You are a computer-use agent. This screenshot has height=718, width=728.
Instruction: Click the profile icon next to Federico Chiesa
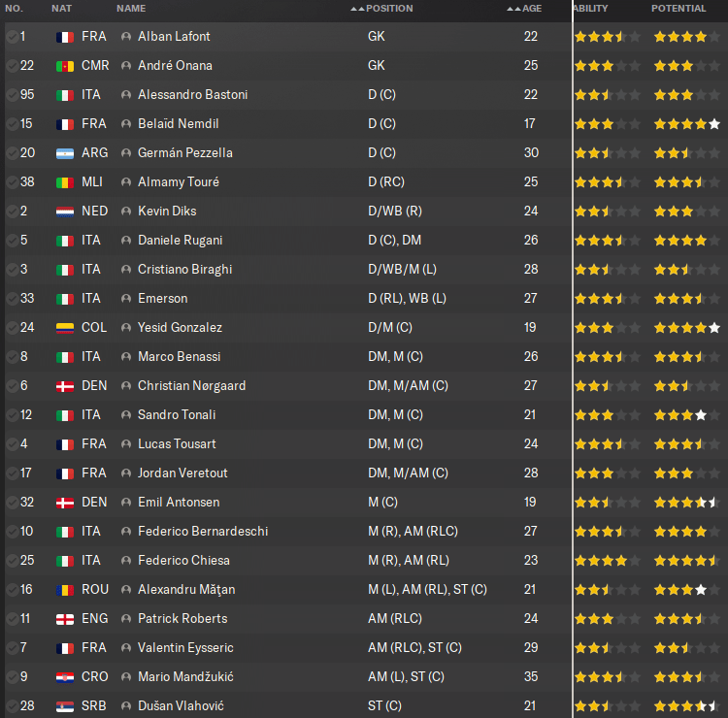(x=126, y=561)
